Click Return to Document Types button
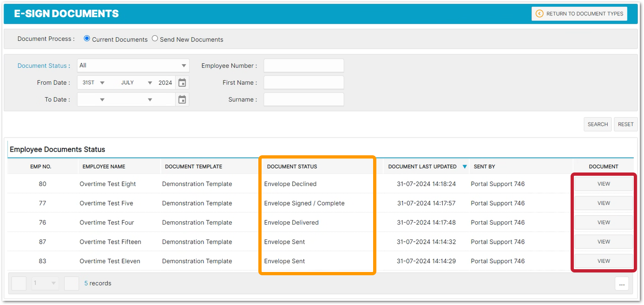This screenshot has width=644, height=305. [579, 13]
